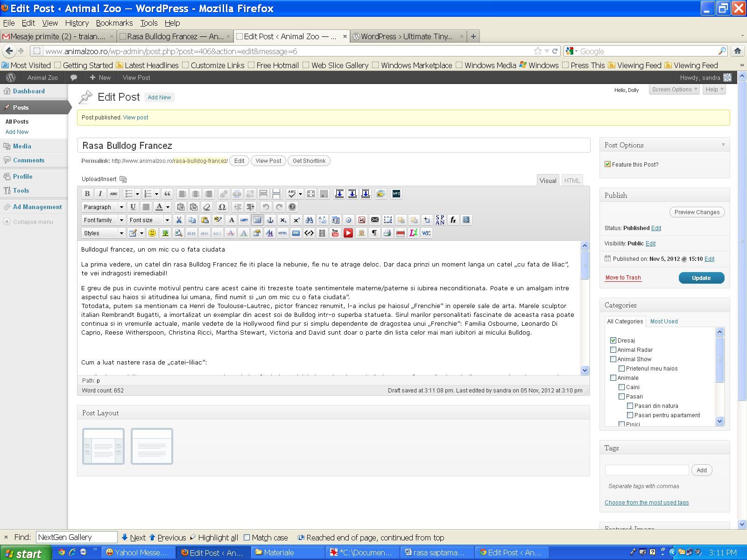Click the underline icon

133,207
